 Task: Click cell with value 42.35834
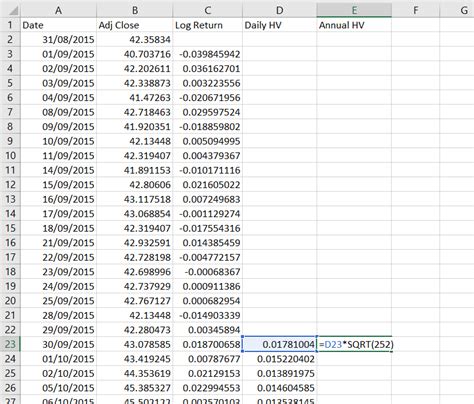pyautogui.click(x=135, y=39)
